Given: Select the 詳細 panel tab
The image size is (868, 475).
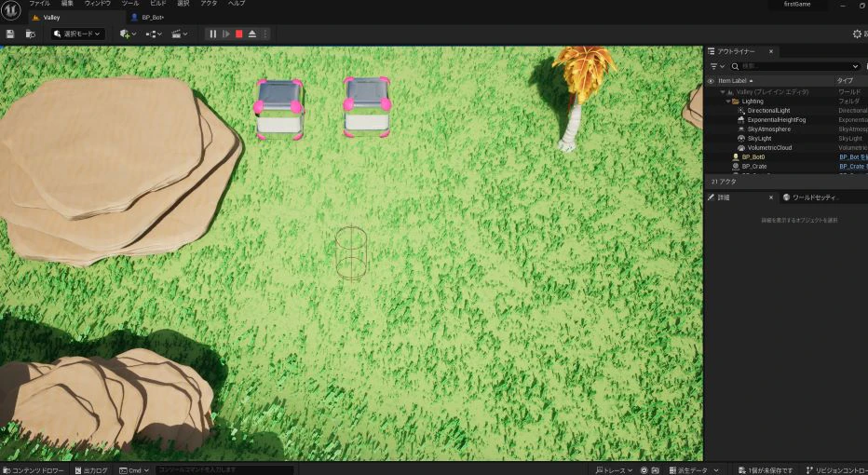Looking at the screenshot, I should 724,197.
